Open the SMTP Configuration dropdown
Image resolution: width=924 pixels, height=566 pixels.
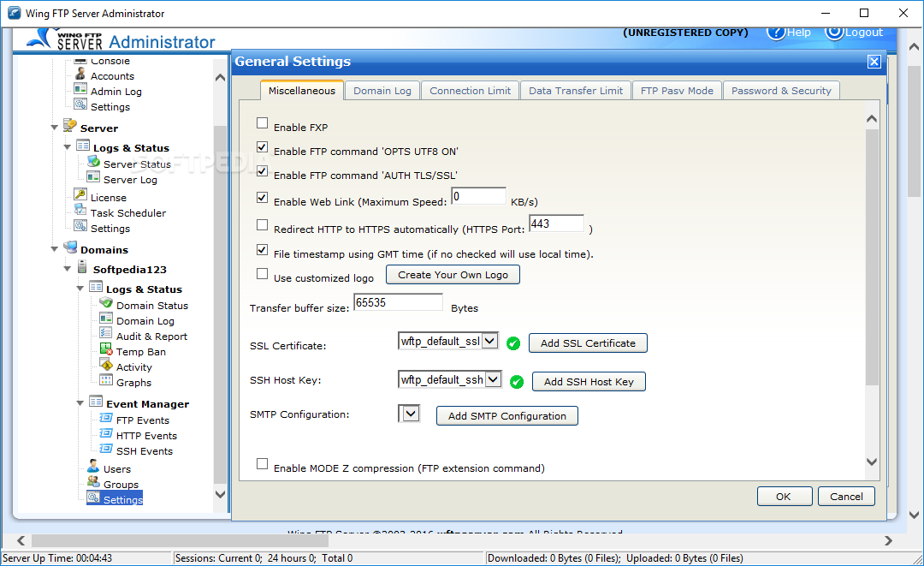(x=411, y=414)
